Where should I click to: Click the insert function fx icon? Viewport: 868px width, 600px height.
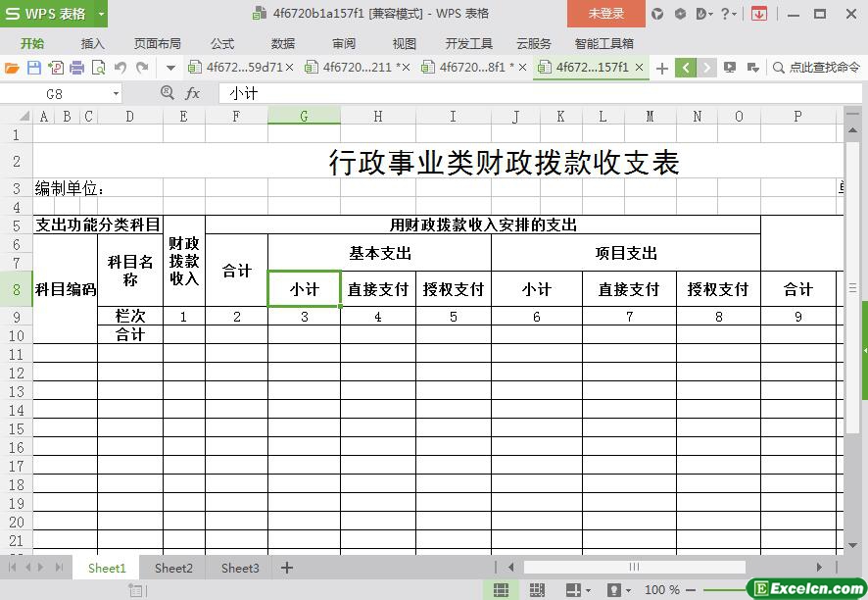click(193, 93)
